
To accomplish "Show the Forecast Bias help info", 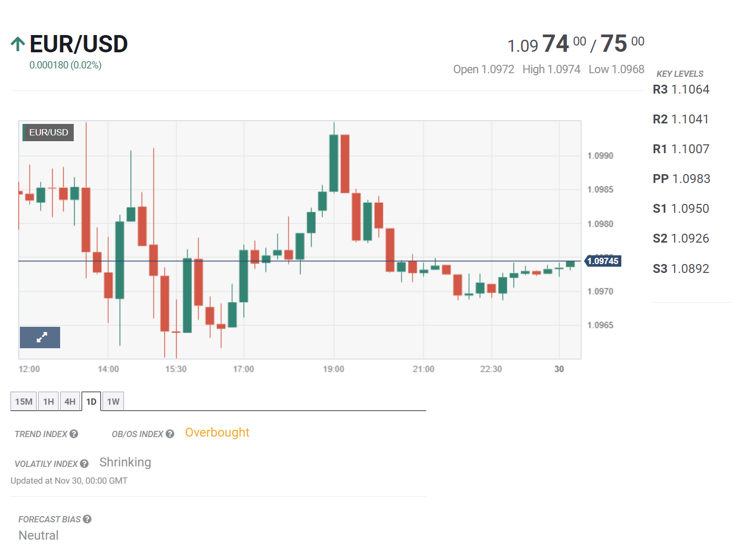I will 87,519.
